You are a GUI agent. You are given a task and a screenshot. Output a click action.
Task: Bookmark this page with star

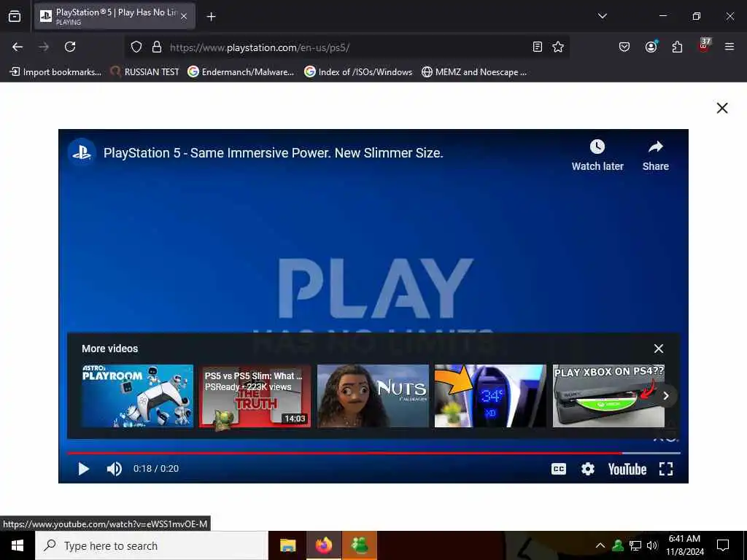coord(558,47)
